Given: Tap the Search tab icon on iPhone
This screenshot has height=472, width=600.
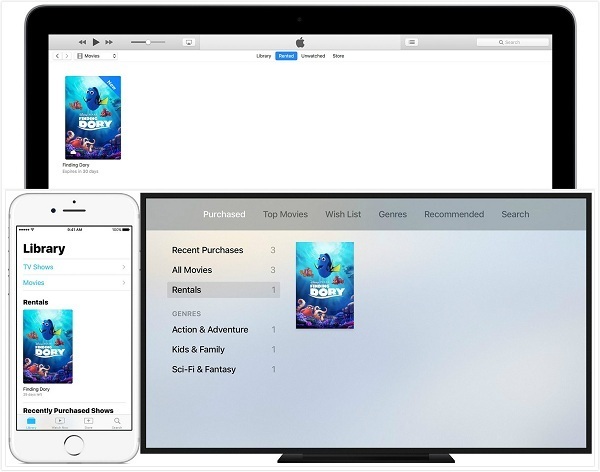Looking at the screenshot, I should pos(117,423).
